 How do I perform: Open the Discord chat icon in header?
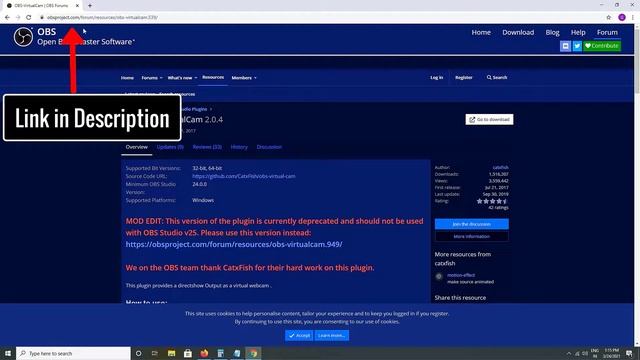tap(565, 46)
